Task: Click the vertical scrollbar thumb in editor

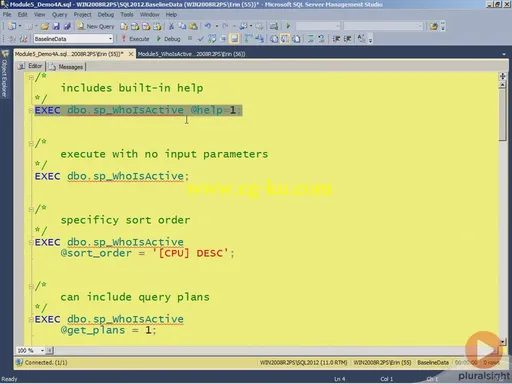Action: click(503, 114)
